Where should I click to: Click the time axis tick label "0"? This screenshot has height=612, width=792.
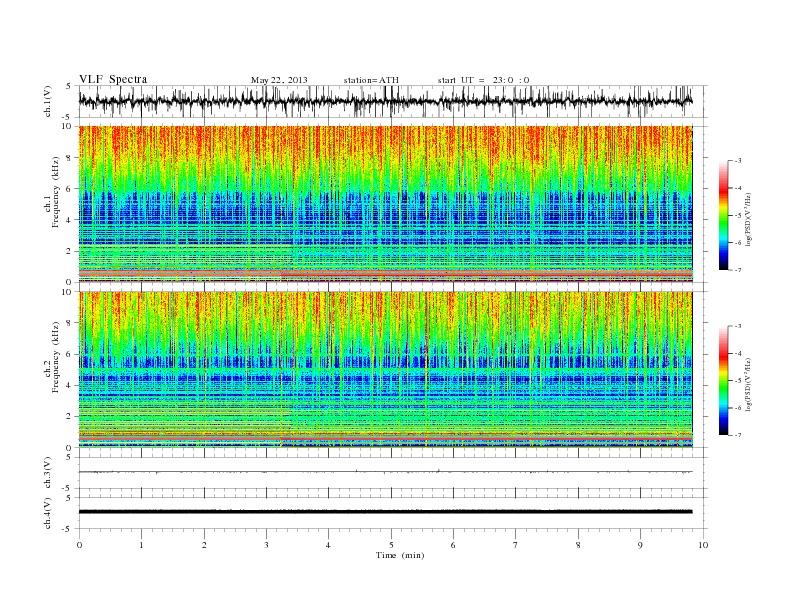79,545
